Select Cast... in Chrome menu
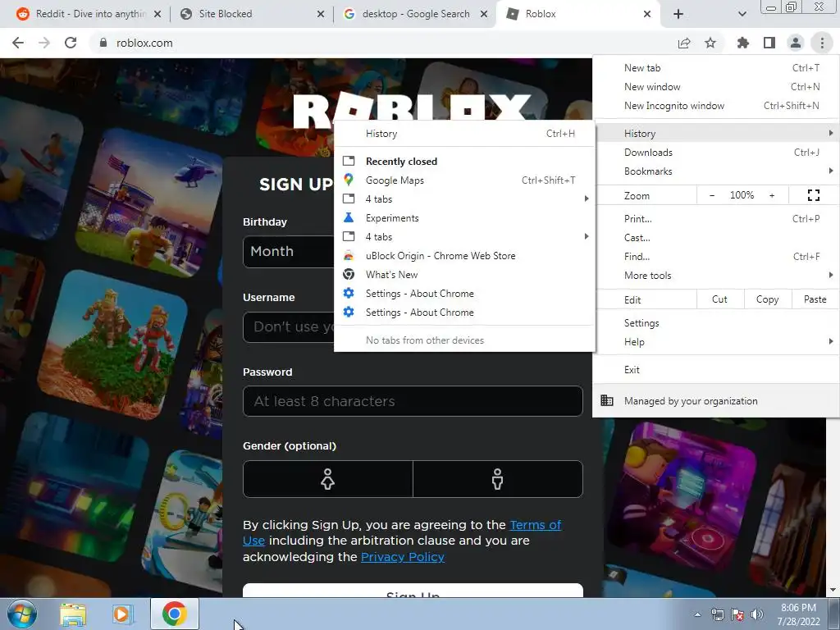 (716, 238)
